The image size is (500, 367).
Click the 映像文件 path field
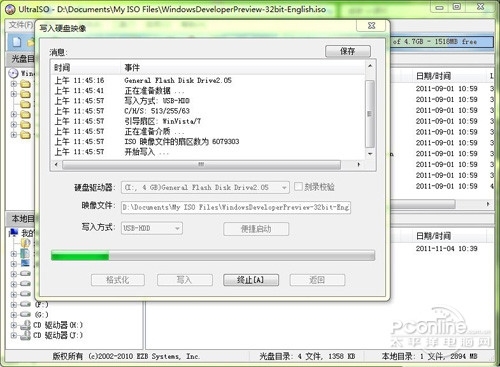click(236, 207)
